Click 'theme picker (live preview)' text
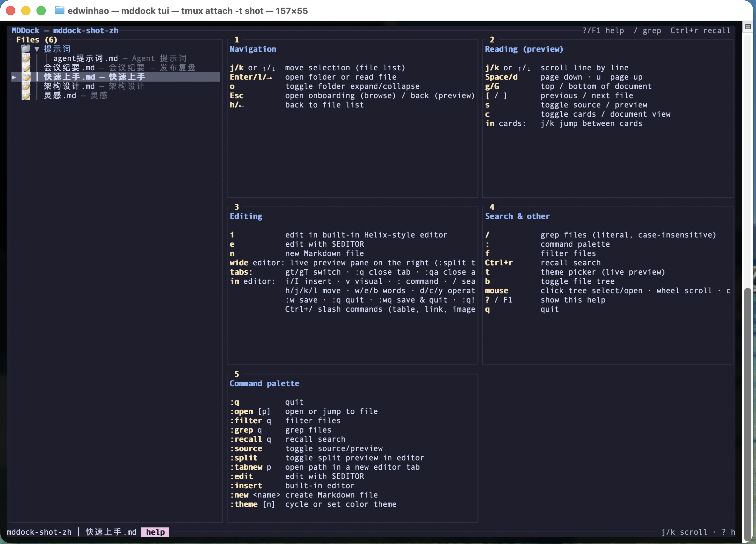The image size is (756, 544). tap(603, 272)
